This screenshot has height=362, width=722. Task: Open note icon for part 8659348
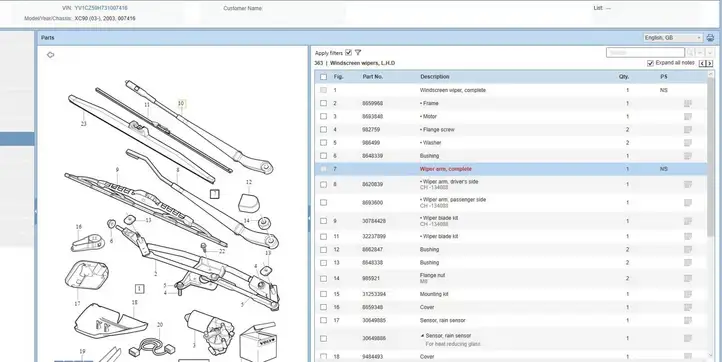point(688,307)
